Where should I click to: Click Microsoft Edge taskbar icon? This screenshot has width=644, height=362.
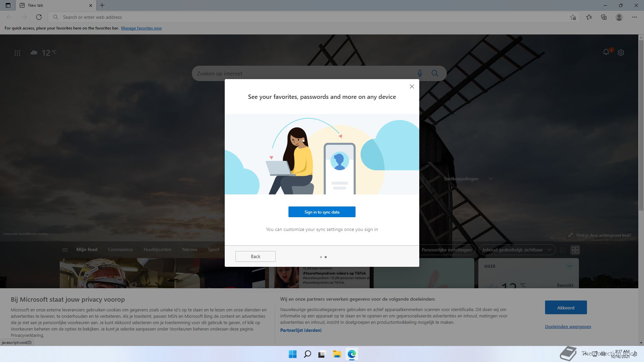352,354
